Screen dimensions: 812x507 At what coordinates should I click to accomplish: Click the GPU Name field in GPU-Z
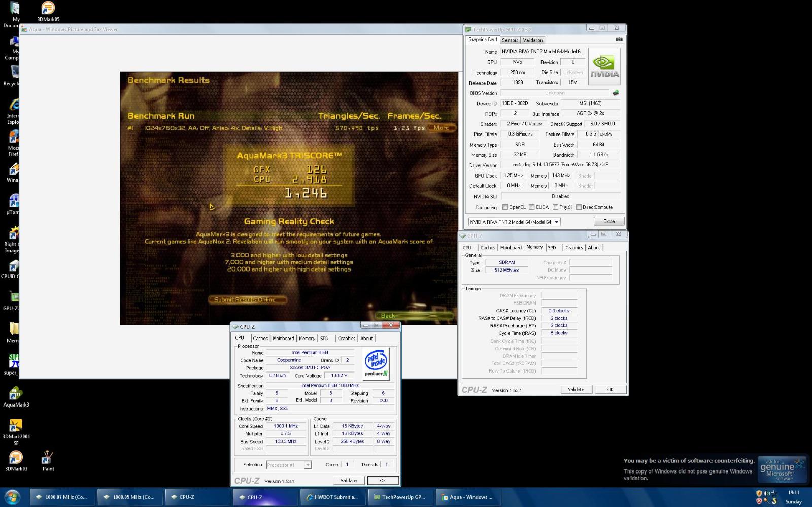[x=543, y=51]
